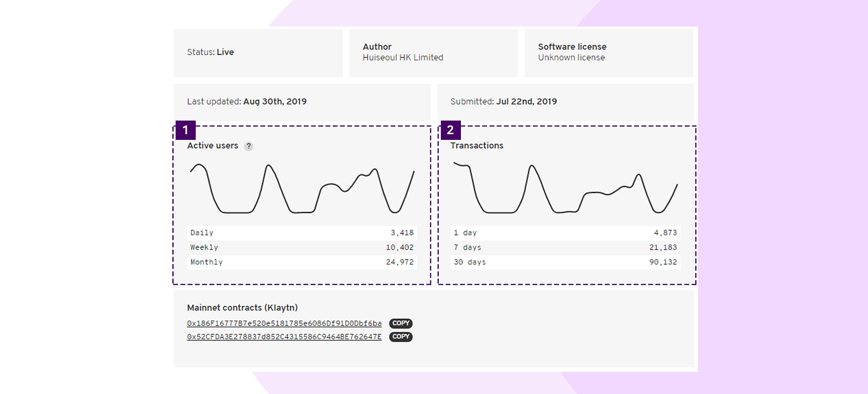Image resolution: width=868 pixels, height=394 pixels.
Task: Select the 1 day transactions value 4,873
Action: 665,233
